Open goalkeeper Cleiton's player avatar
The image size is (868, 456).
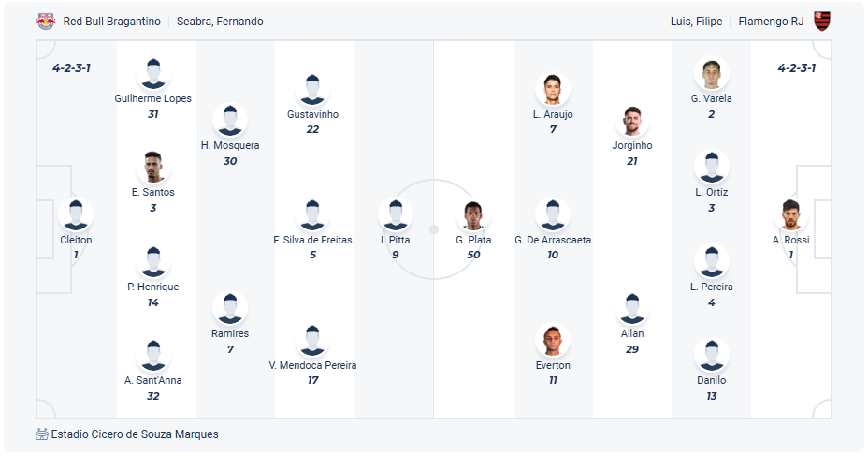pyautogui.click(x=76, y=214)
